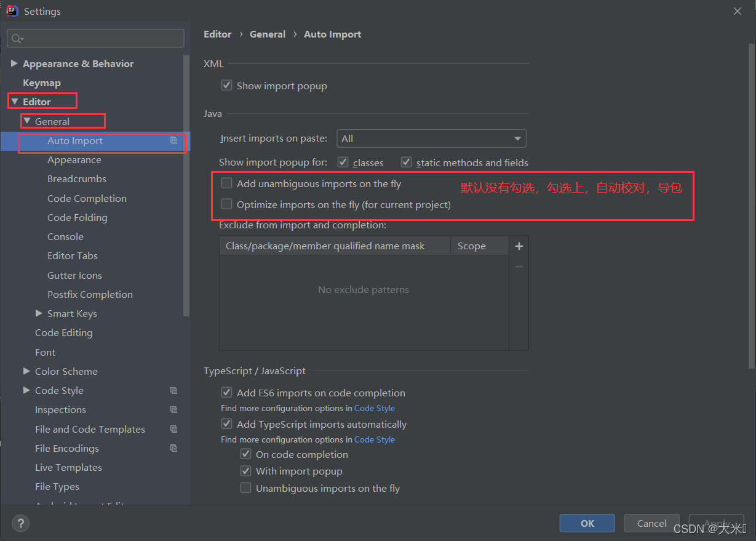Image resolution: width=756 pixels, height=541 pixels.
Task: Toggle static methods and fields checkbox
Action: 406,162
